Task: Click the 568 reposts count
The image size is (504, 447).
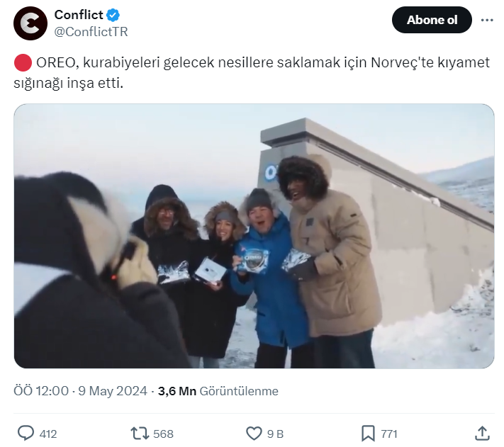Action: 163,434
